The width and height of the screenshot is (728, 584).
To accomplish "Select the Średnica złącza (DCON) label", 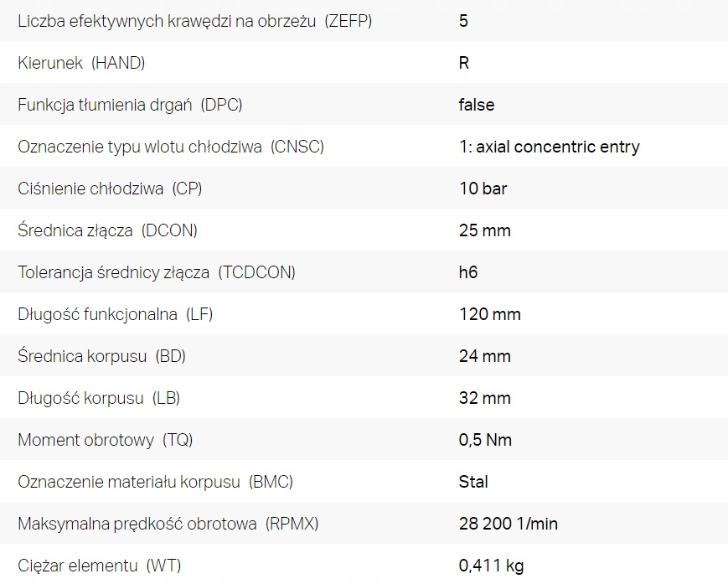I will coord(107,230).
